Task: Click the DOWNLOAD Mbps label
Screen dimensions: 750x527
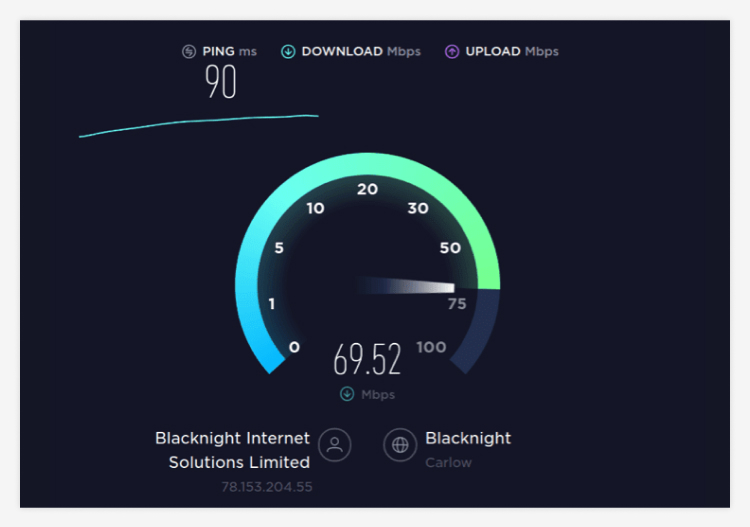Action: tap(361, 52)
